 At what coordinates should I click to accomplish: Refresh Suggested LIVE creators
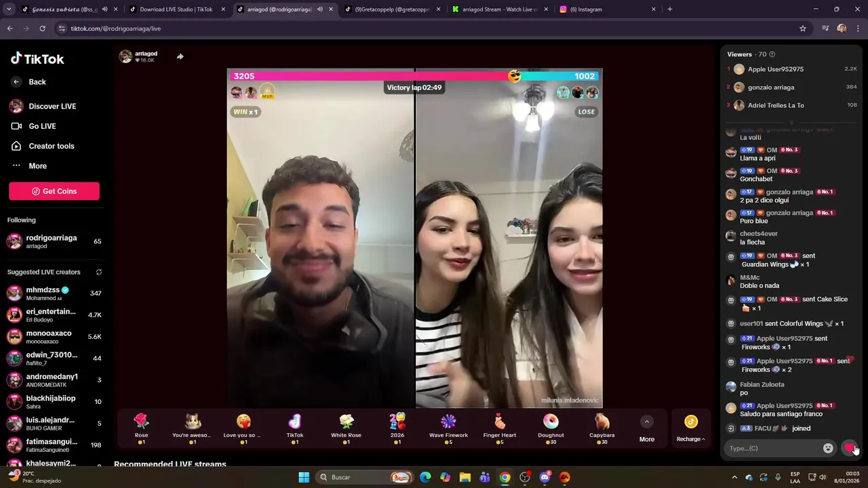pyautogui.click(x=99, y=272)
